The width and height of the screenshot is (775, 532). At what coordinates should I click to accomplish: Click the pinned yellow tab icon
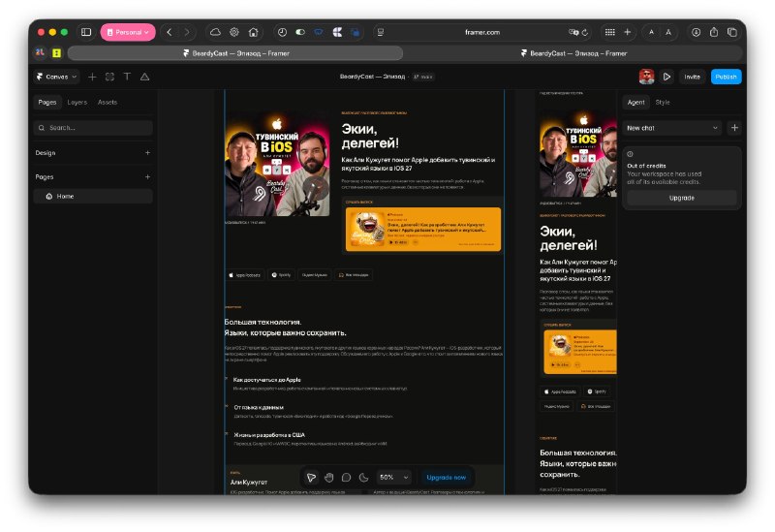[x=57, y=53]
